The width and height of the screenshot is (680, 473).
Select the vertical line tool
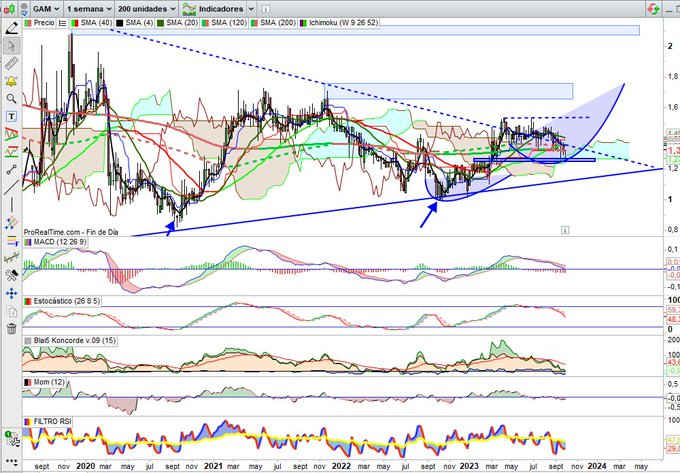click(12, 204)
